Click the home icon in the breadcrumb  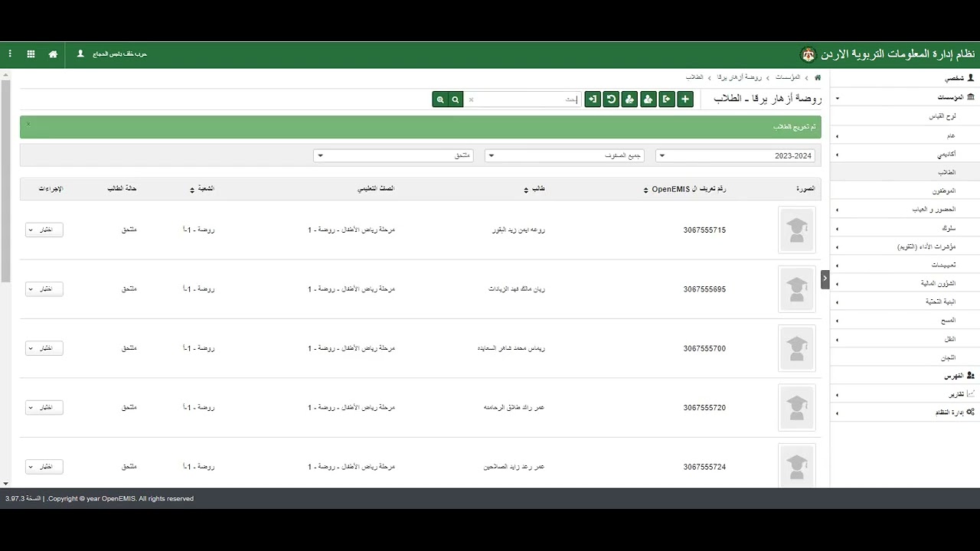[818, 77]
